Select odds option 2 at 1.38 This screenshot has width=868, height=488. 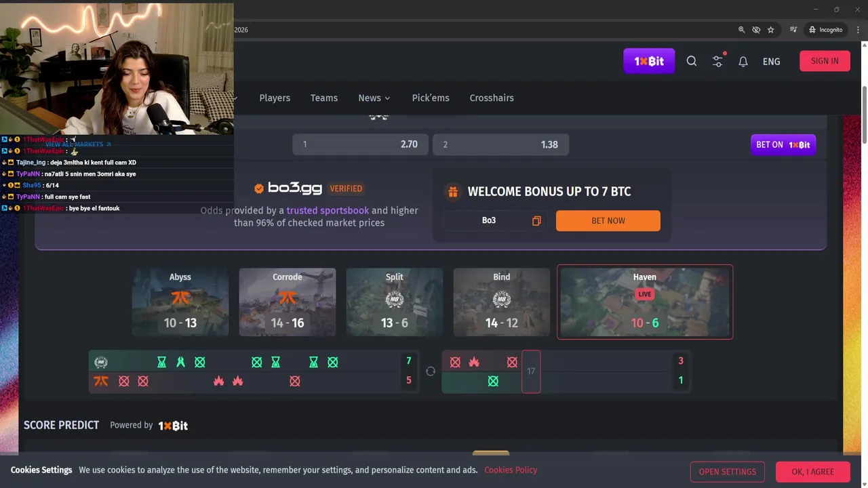[500, 144]
